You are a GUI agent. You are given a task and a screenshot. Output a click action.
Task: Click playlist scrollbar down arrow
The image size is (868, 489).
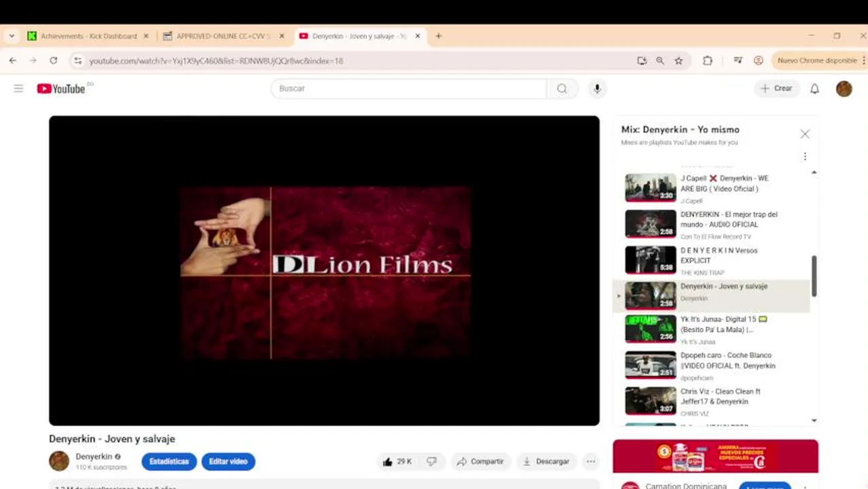[x=814, y=421]
